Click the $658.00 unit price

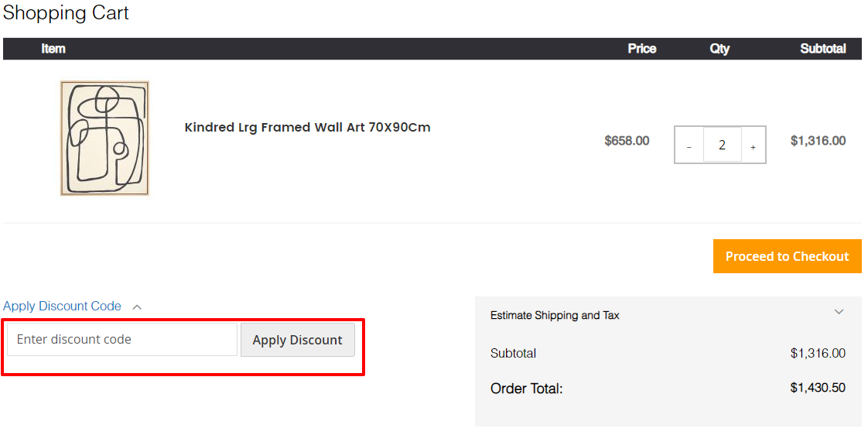tap(627, 141)
